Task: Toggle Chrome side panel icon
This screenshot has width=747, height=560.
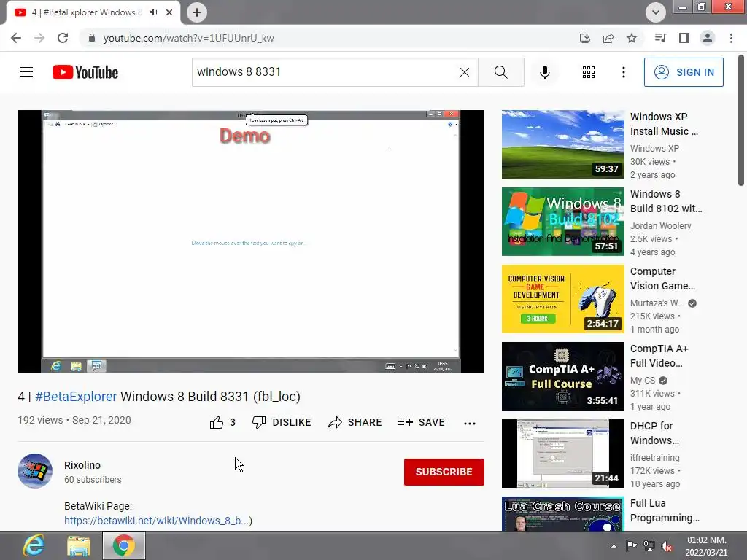Action: (x=684, y=38)
